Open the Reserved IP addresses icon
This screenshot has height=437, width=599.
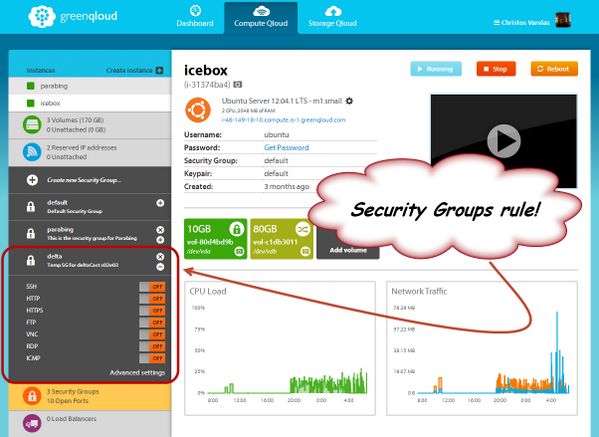click(32, 152)
